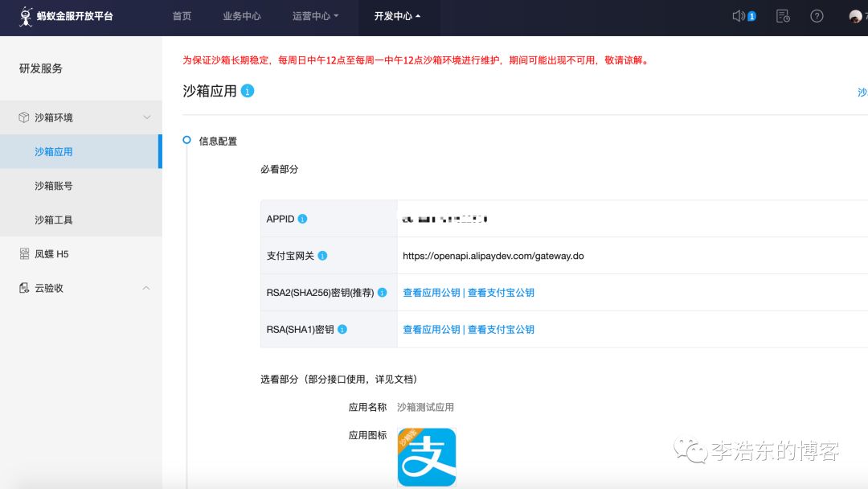Image resolution: width=868 pixels, height=489 pixels.
Task: Select 沙箱账号 in sidebar
Action: (81, 186)
